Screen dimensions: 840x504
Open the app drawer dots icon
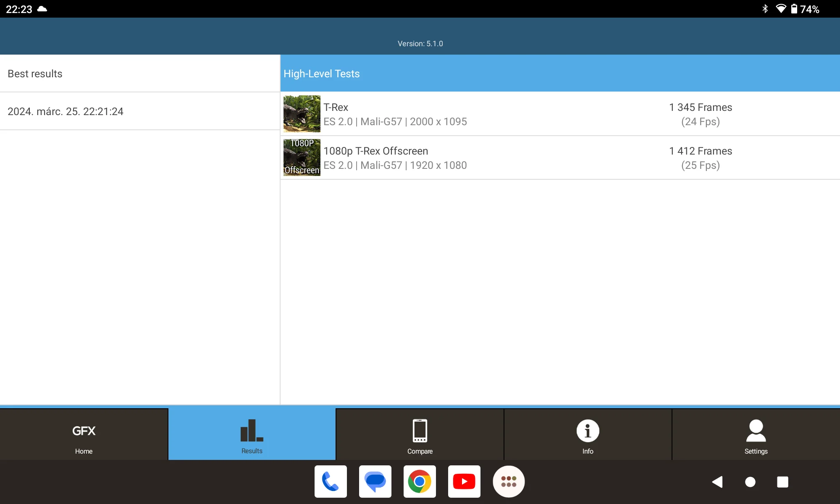coord(509,481)
